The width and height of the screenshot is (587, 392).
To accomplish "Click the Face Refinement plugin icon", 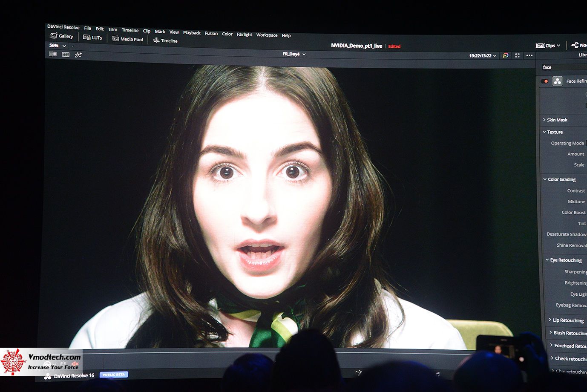I will 557,81.
